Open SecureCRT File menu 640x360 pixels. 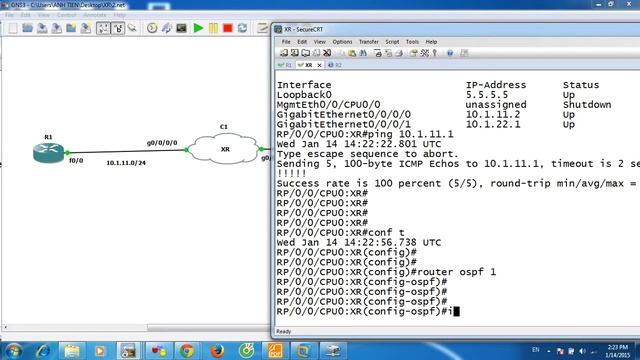click(x=286, y=42)
